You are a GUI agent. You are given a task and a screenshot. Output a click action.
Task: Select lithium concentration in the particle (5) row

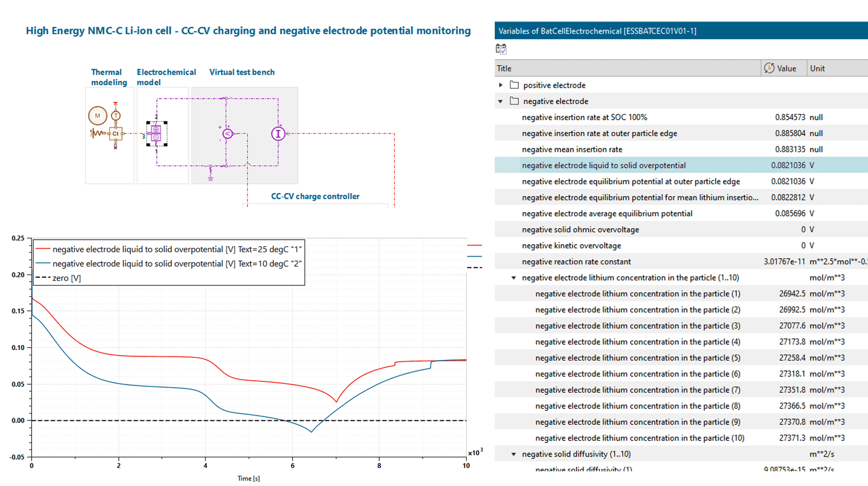click(681, 357)
